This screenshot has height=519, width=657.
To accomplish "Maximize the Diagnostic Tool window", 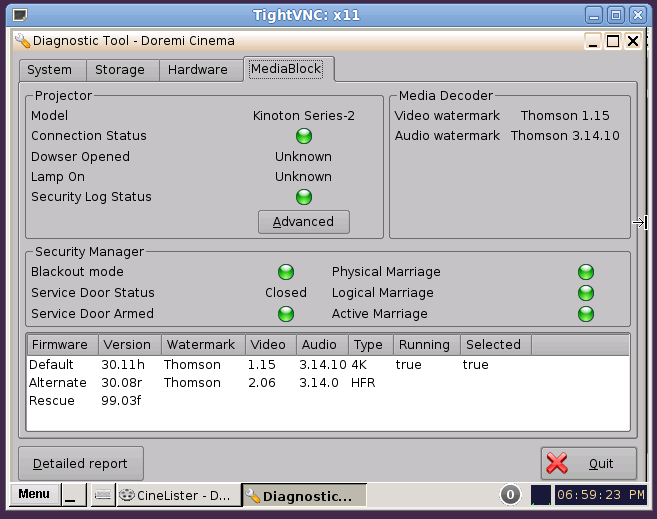I will (613, 41).
